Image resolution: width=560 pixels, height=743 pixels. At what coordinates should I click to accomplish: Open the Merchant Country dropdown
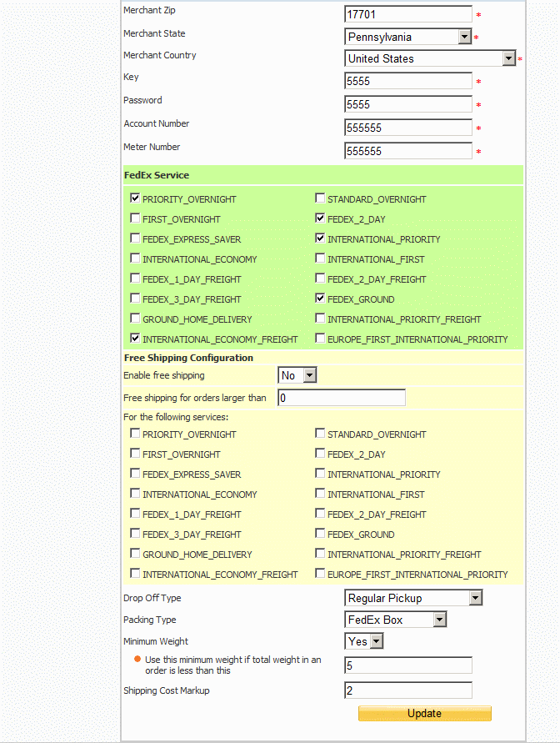430,58
